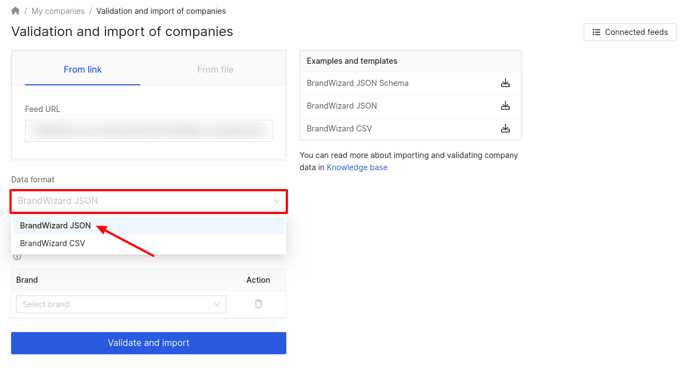Click the Examples and templates heading
The image size is (688, 372).
[352, 61]
